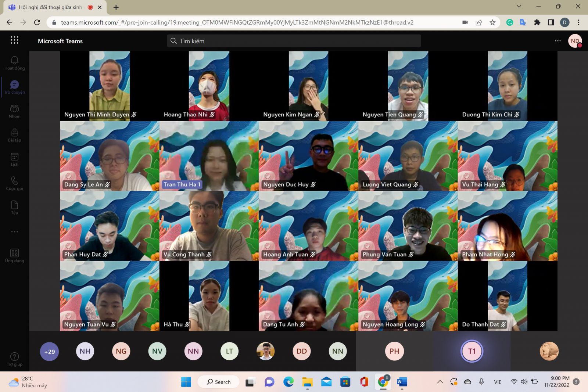Open Bài tập assignments icon
Image resolution: width=588 pixels, height=392 pixels.
tap(14, 135)
